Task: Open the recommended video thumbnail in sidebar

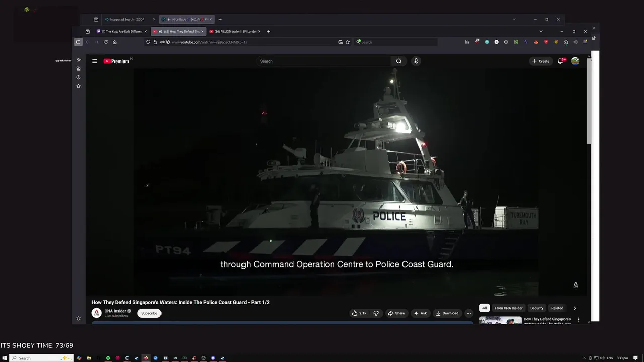Action: pyautogui.click(x=500, y=320)
